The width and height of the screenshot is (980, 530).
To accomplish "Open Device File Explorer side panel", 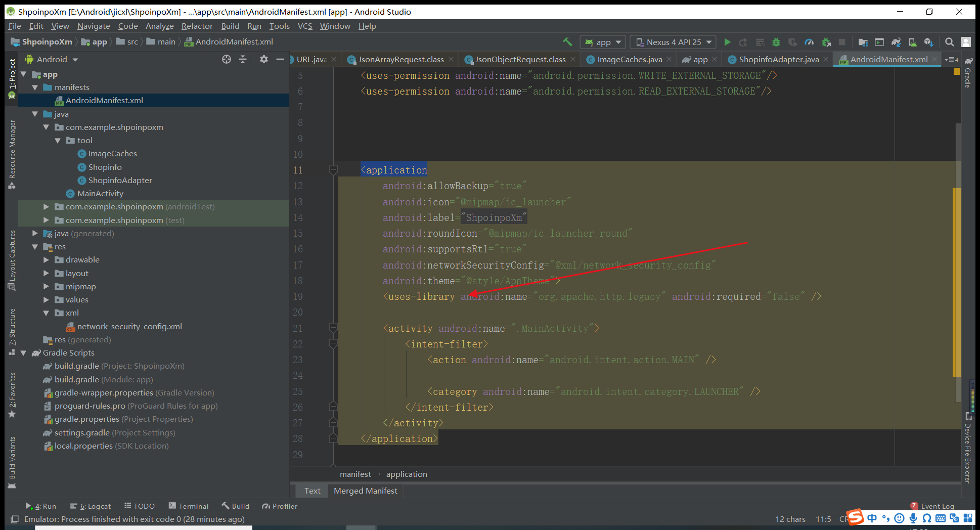I will [x=968, y=448].
